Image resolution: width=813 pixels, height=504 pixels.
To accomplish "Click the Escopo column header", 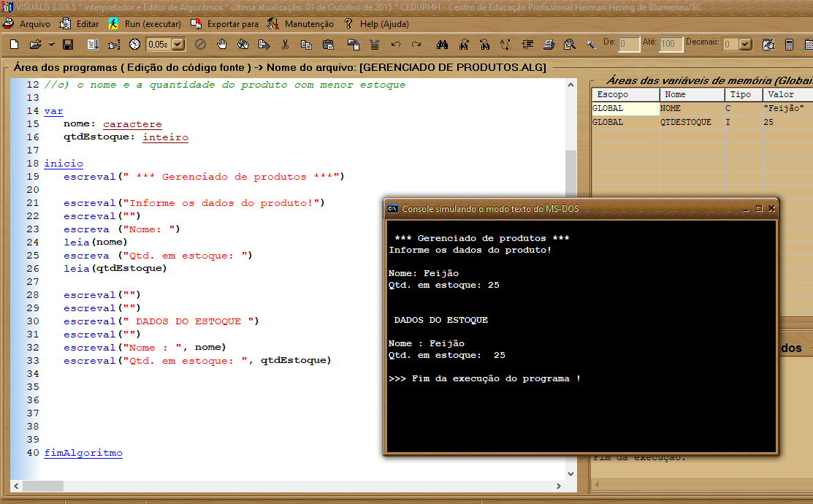I will [626, 94].
